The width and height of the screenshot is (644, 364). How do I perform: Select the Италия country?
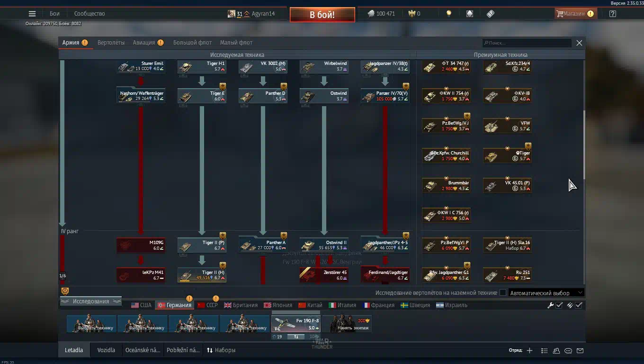pos(342,305)
